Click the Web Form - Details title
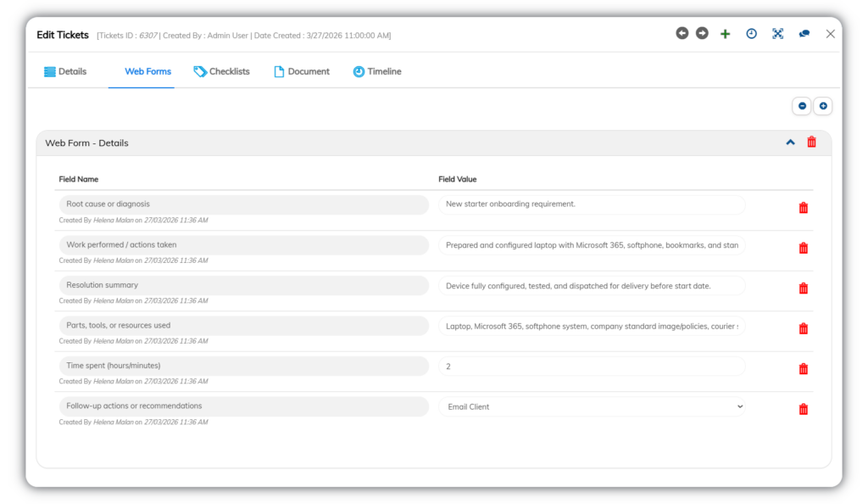The image size is (868, 504). pyautogui.click(x=87, y=143)
